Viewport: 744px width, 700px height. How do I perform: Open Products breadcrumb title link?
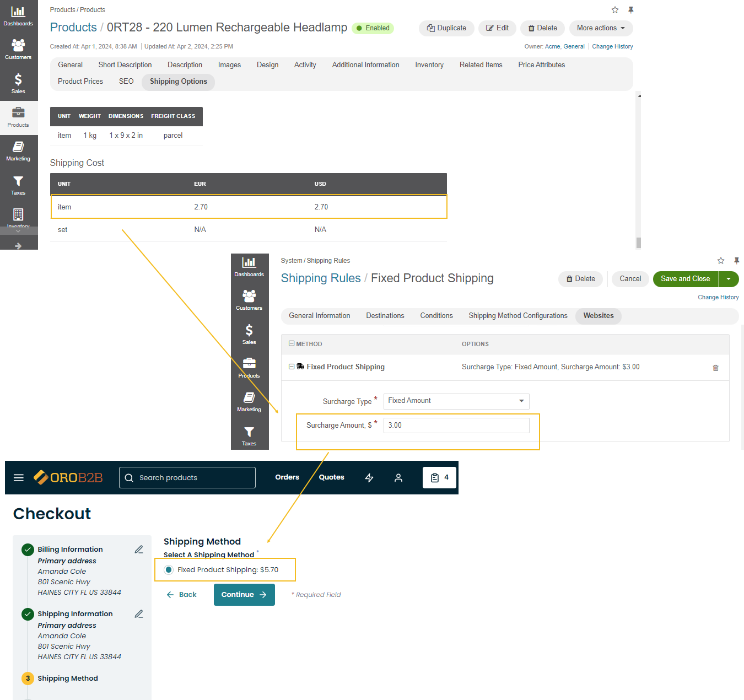click(73, 28)
